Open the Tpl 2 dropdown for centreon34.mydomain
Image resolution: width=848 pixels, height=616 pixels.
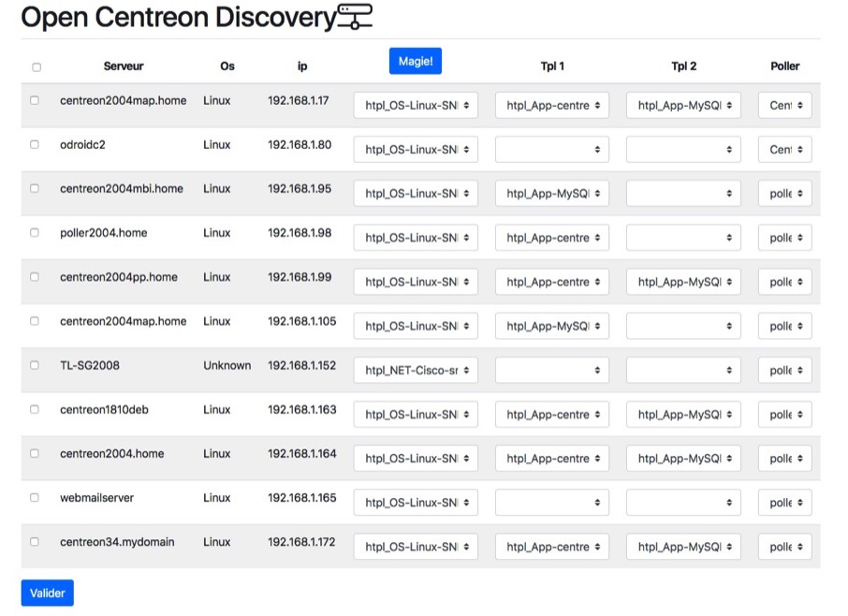(683, 547)
